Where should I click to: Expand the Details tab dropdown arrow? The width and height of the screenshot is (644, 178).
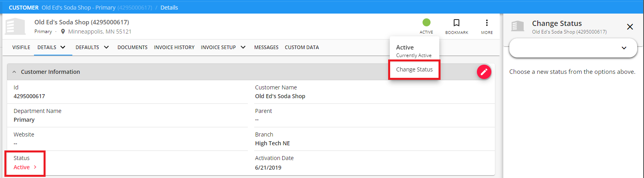coord(63,47)
